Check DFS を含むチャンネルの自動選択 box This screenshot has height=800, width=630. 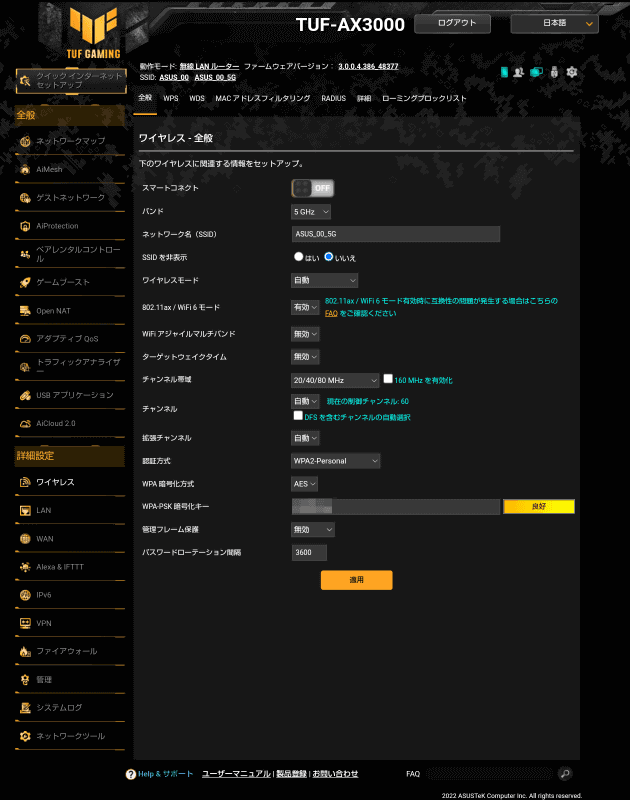click(x=298, y=416)
